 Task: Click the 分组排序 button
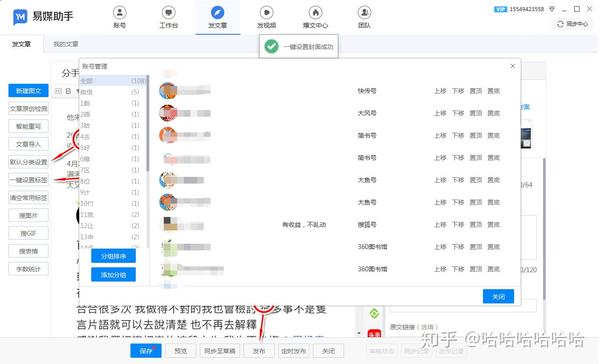coord(113,256)
